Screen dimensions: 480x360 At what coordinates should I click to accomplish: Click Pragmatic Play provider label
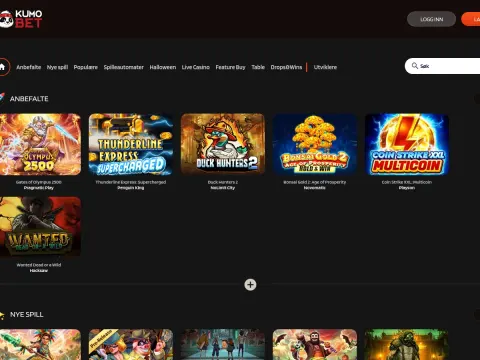point(39,188)
